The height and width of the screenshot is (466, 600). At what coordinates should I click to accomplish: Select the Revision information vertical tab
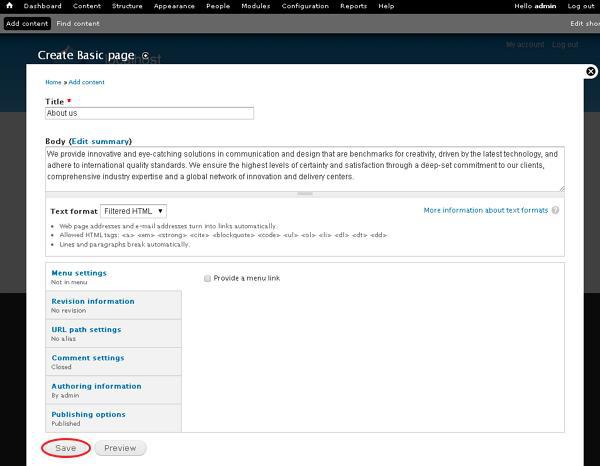92,301
